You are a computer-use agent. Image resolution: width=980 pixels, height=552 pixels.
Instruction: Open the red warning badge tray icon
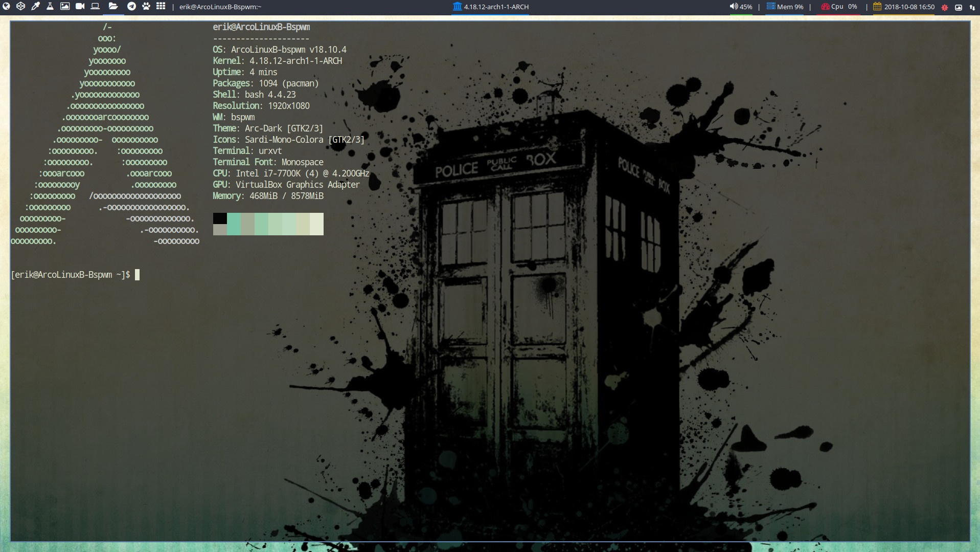945,7
